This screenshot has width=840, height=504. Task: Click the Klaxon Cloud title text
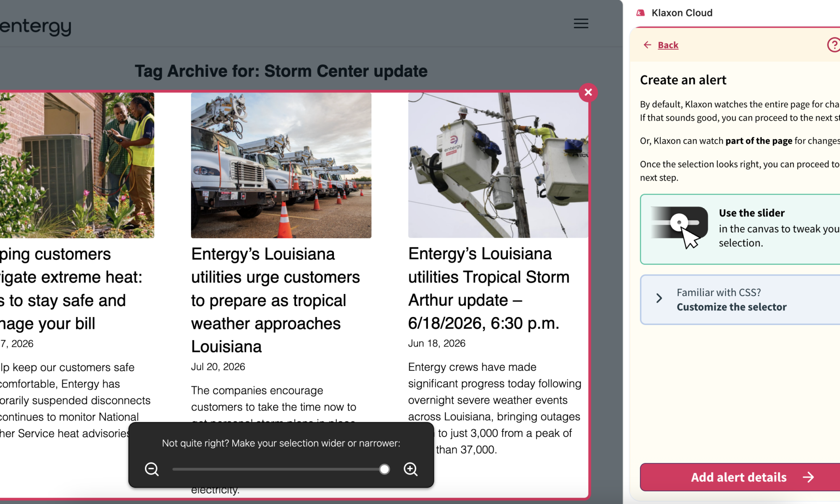[682, 13]
